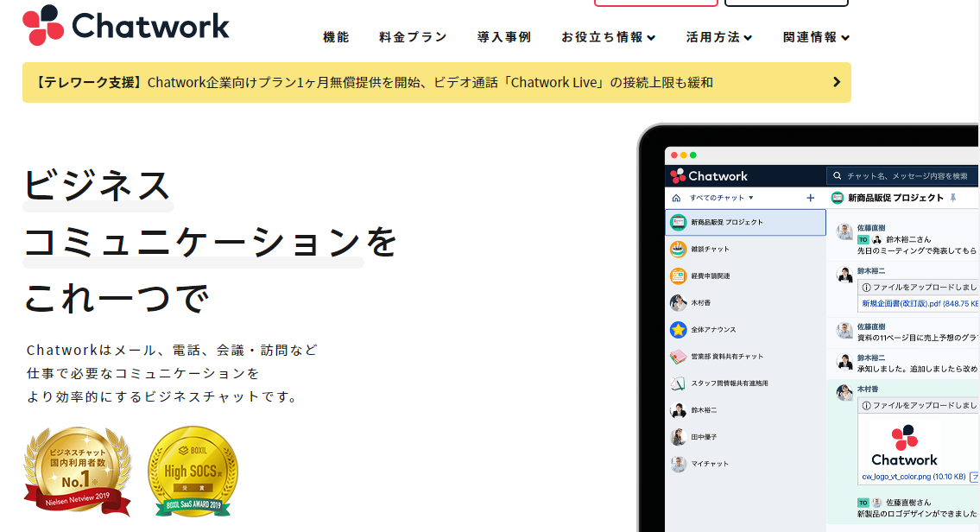The width and height of the screenshot is (980, 532).
Task: Open the すべてのチャット filter dropdown
Action: click(x=721, y=198)
